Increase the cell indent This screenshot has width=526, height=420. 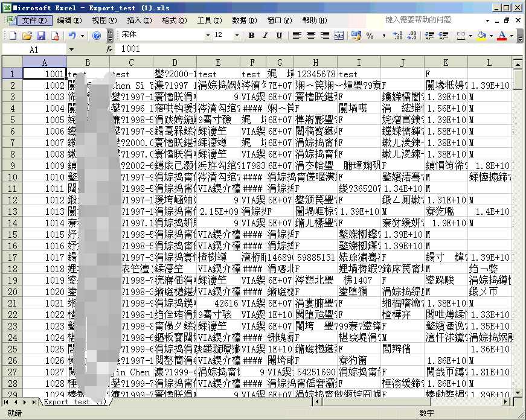click(x=443, y=35)
